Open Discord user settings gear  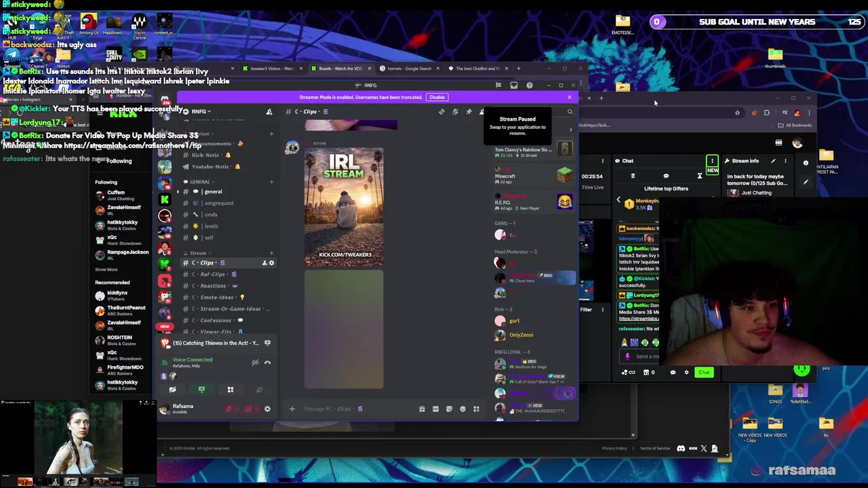267,409
